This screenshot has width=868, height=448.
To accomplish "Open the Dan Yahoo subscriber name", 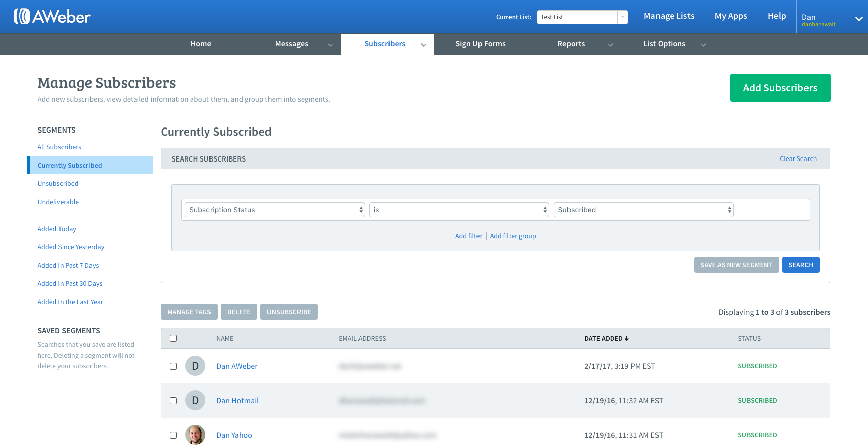I will click(x=234, y=435).
